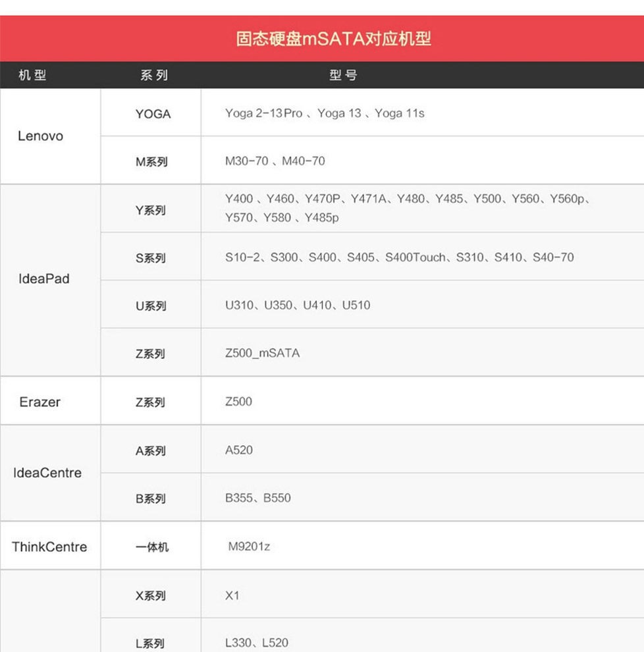This screenshot has width=644, height=652.
Task: Select the Z系列 cell in IdeaPad group
Action: 151,354
